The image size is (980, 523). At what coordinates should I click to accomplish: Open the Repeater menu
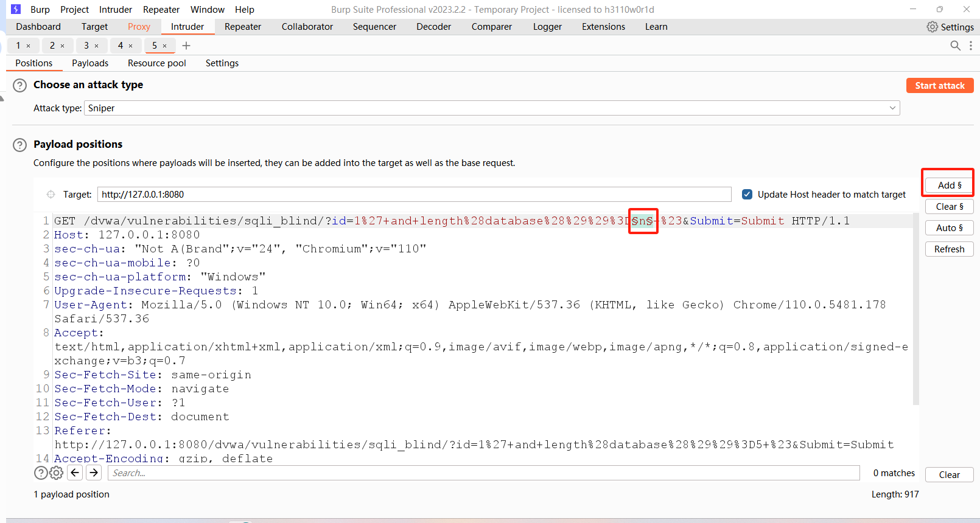tap(161, 10)
